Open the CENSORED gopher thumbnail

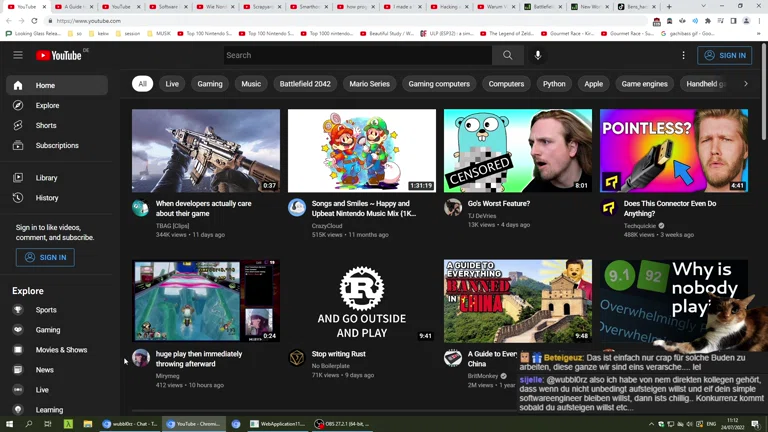pos(518,151)
